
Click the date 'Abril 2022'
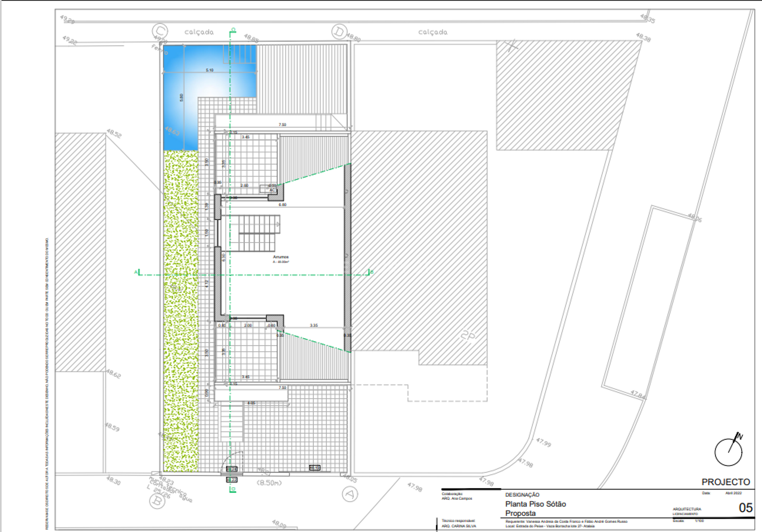[733, 493]
